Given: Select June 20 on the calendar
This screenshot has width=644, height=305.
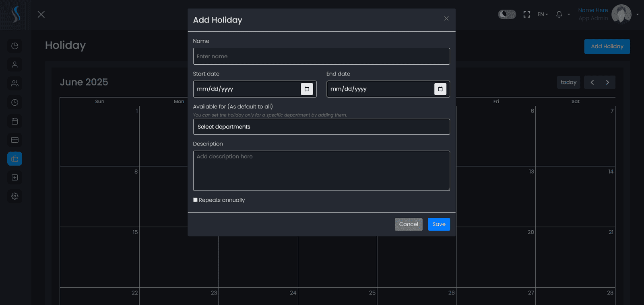Looking at the screenshot, I should (496, 257).
